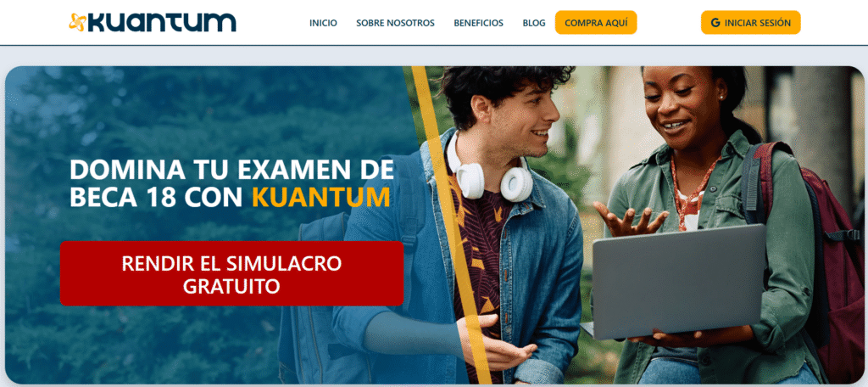This screenshot has width=868, height=387.
Task: Navigate to BENEFICIOS
Action: click(x=478, y=23)
